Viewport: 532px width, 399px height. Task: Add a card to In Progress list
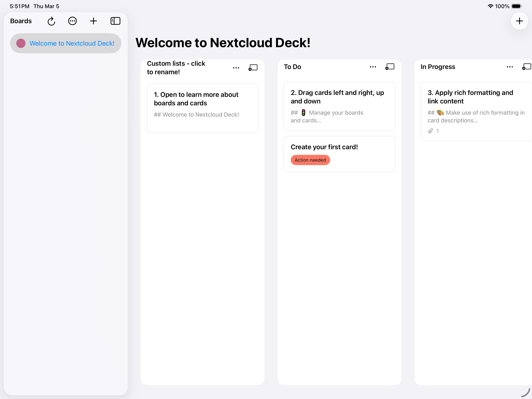point(526,67)
